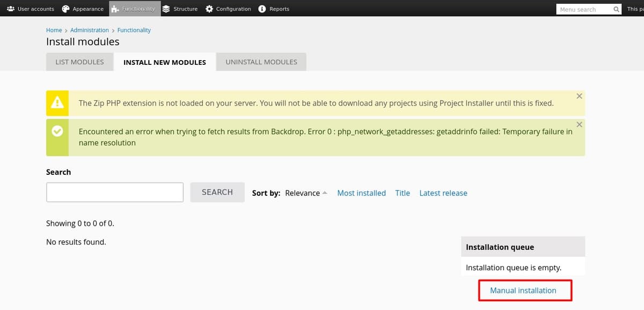The height and width of the screenshot is (310, 644).
Task: Click the Reports info icon
Action: click(x=262, y=9)
